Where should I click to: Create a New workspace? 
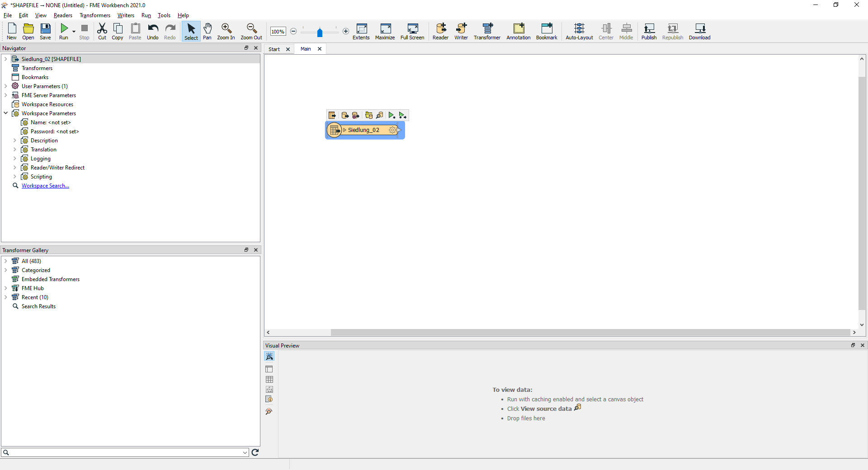pos(12,31)
